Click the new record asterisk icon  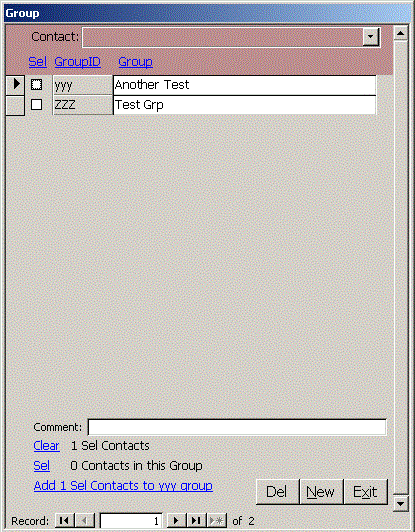[x=216, y=520]
